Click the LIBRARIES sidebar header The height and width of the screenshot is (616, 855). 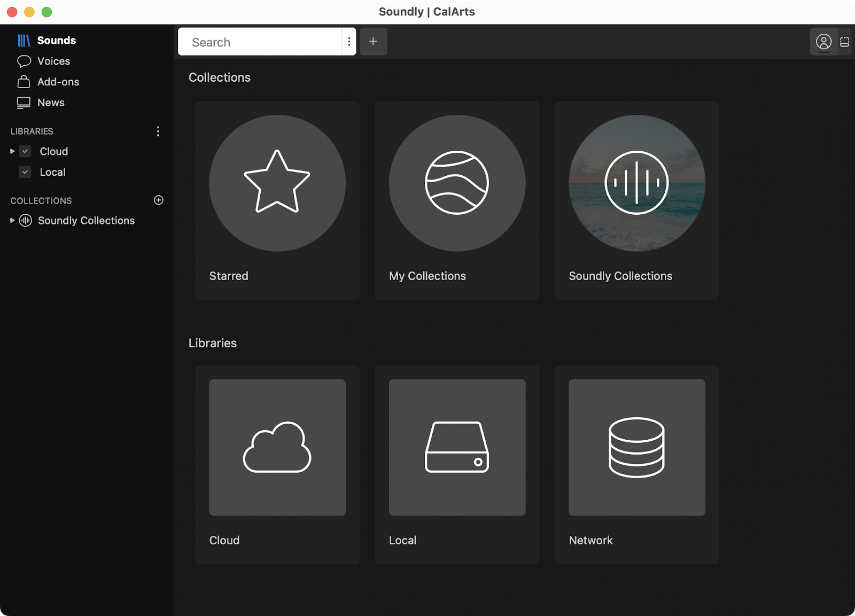32,131
